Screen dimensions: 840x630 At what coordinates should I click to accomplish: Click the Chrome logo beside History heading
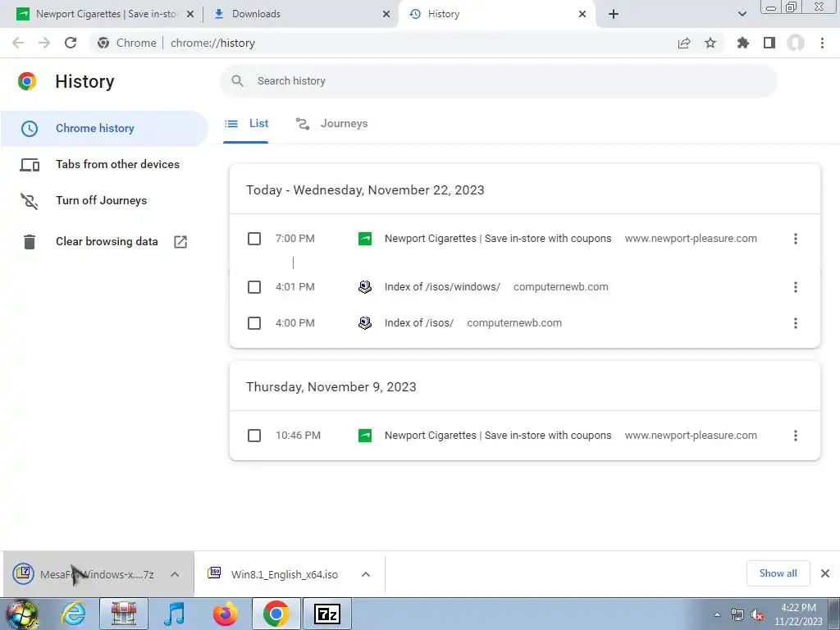(x=27, y=81)
